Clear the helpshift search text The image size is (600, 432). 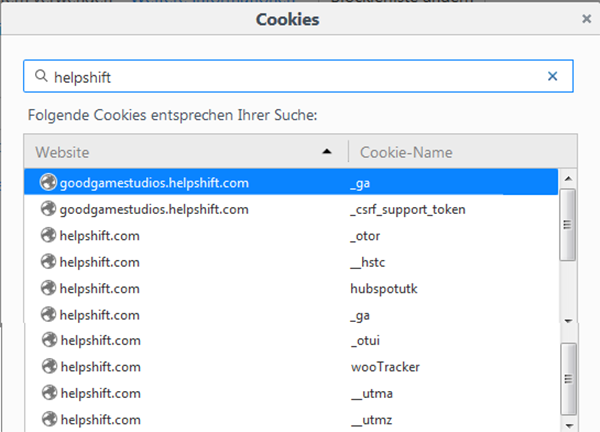552,76
